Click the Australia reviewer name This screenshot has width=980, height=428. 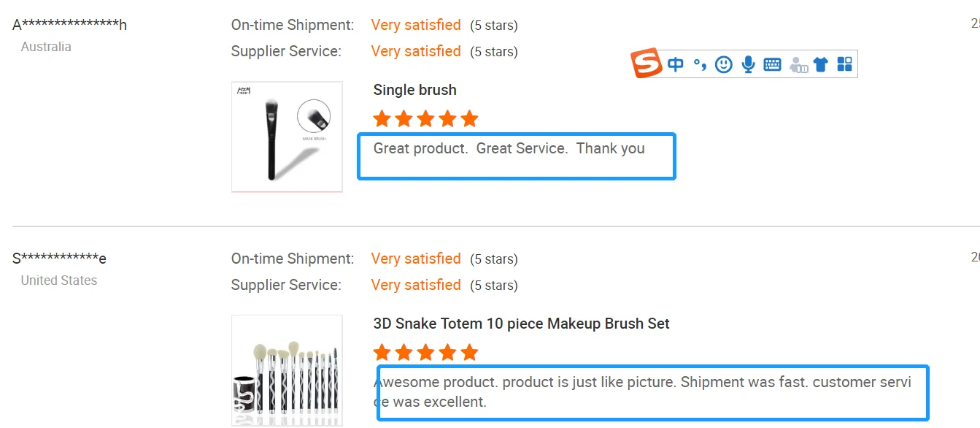pos(69,25)
